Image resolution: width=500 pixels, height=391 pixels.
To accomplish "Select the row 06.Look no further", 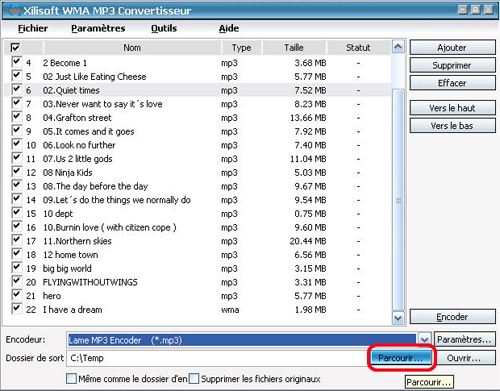I will [197, 145].
